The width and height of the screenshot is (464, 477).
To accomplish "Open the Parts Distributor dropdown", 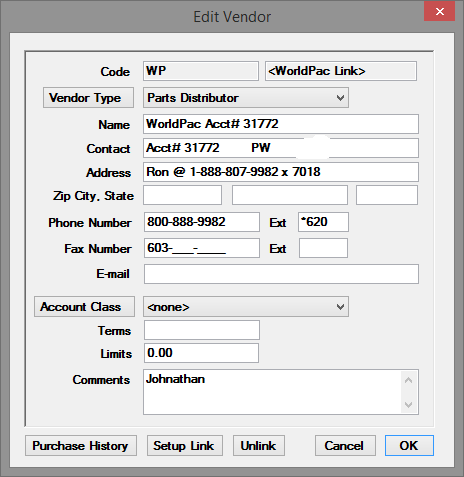I will coord(246,98).
